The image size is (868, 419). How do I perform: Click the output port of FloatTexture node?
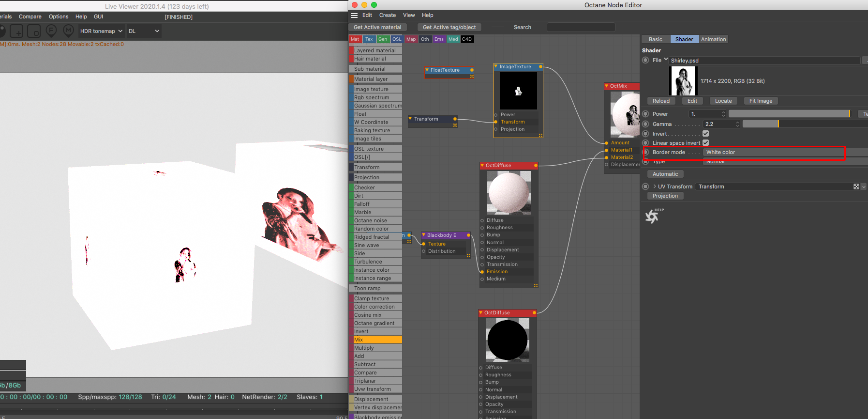(472, 70)
